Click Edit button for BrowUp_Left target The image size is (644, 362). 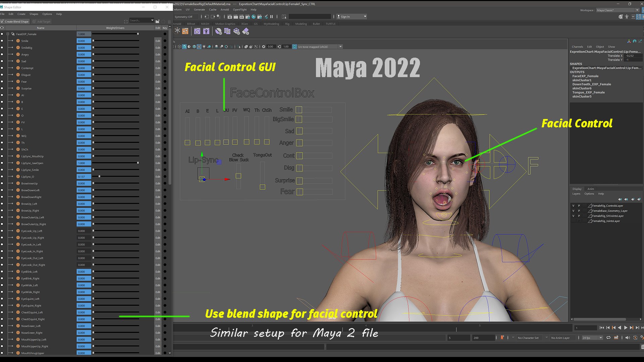pyautogui.click(x=158, y=204)
